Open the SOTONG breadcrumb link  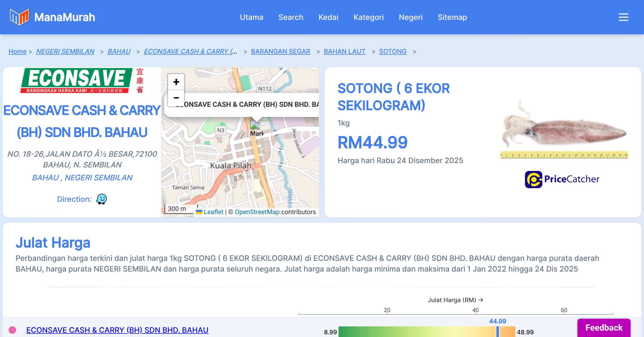tap(393, 51)
